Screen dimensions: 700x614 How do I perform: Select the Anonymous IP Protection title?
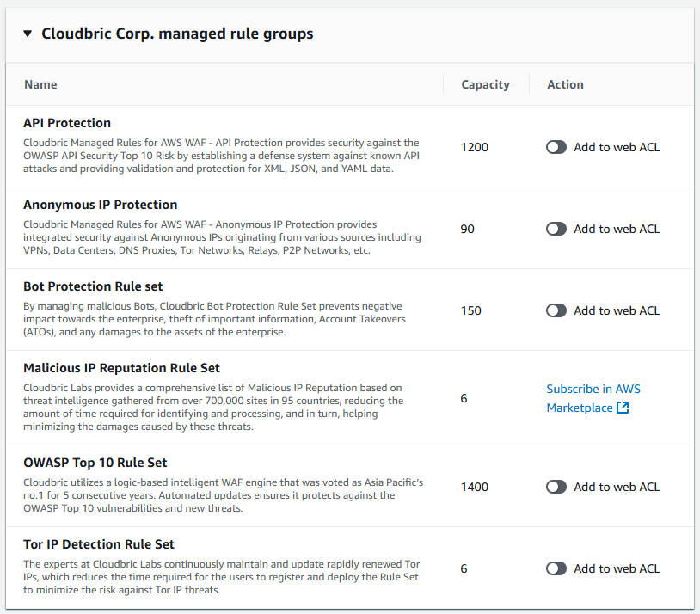click(x=101, y=205)
